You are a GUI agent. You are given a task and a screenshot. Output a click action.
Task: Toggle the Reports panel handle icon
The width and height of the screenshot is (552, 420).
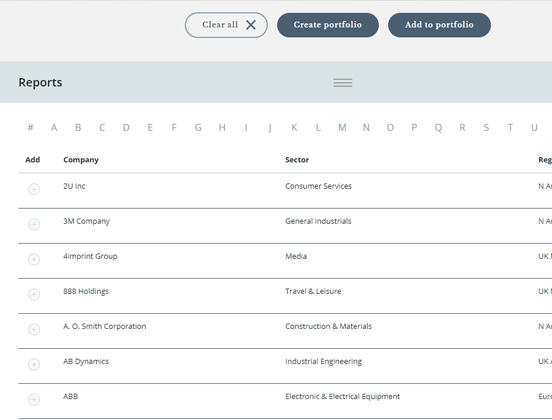click(343, 83)
